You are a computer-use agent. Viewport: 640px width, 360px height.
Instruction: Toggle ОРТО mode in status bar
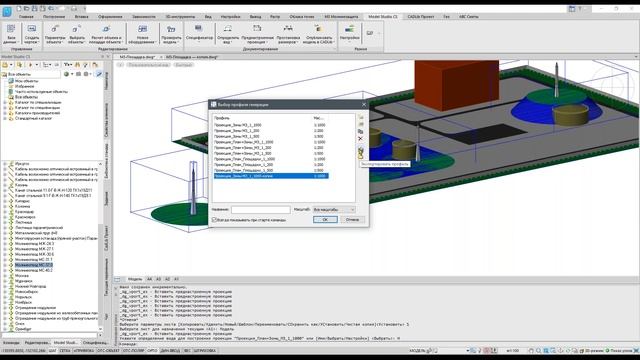[152, 351]
